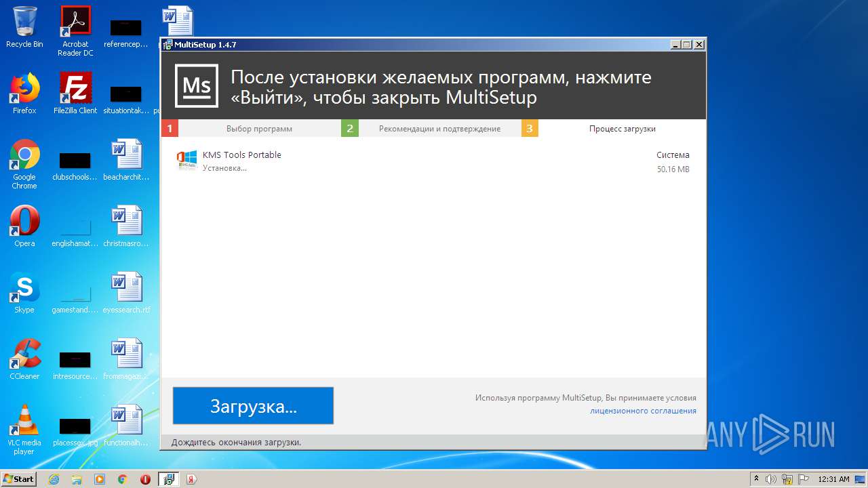Select the situationtak desktop file
The width and height of the screenshot is (868, 488).
coord(126,99)
